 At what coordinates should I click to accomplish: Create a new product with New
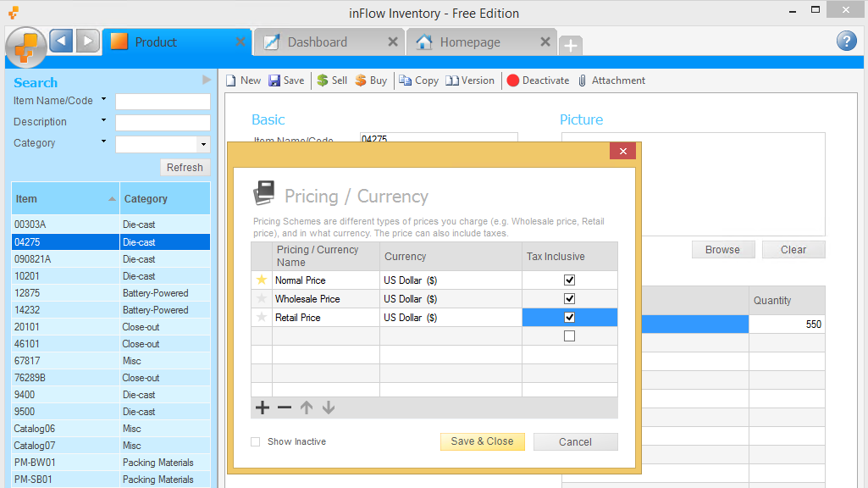pos(244,80)
